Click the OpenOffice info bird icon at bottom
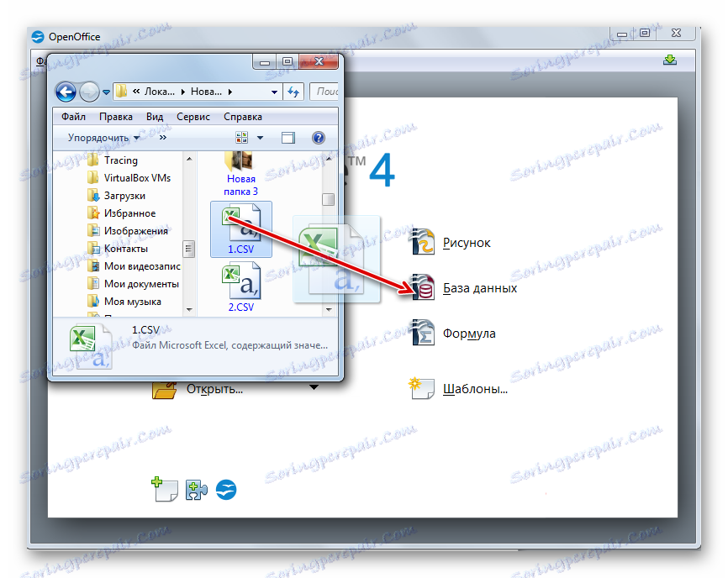 click(226, 490)
